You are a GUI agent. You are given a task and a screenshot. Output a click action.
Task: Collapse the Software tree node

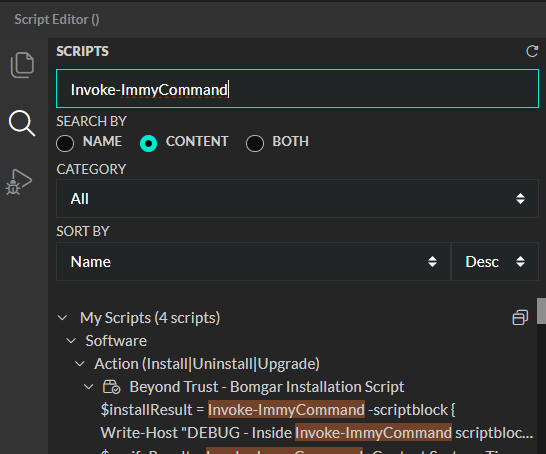click(71, 341)
